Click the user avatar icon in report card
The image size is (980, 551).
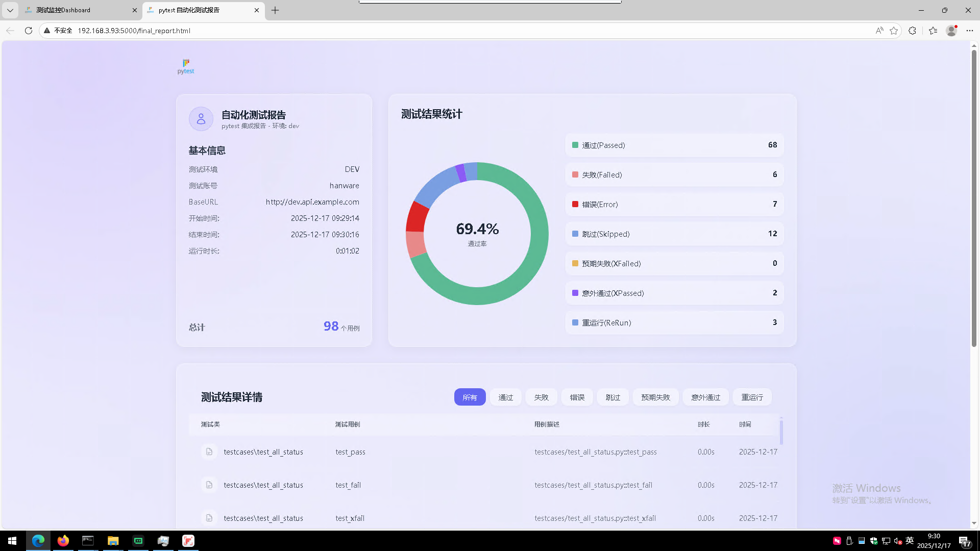coord(201,119)
